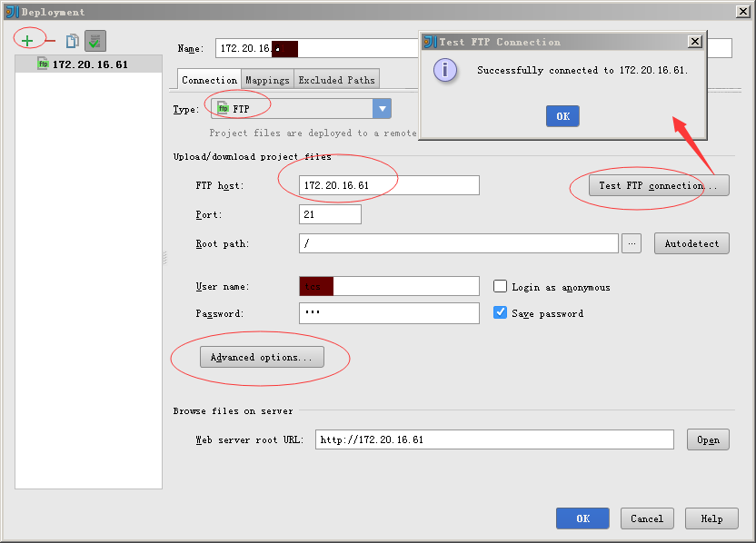This screenshot has width=756, height=543.
Task: Click the Name input field
Action: pos(316,48)
